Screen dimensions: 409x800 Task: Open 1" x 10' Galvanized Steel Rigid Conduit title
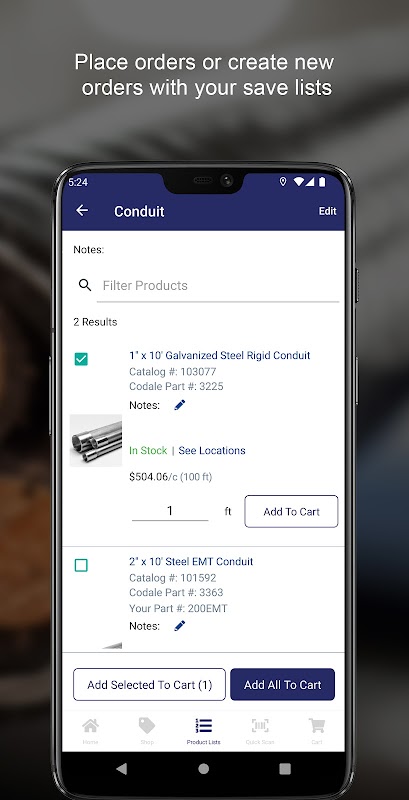coord(220,355)
